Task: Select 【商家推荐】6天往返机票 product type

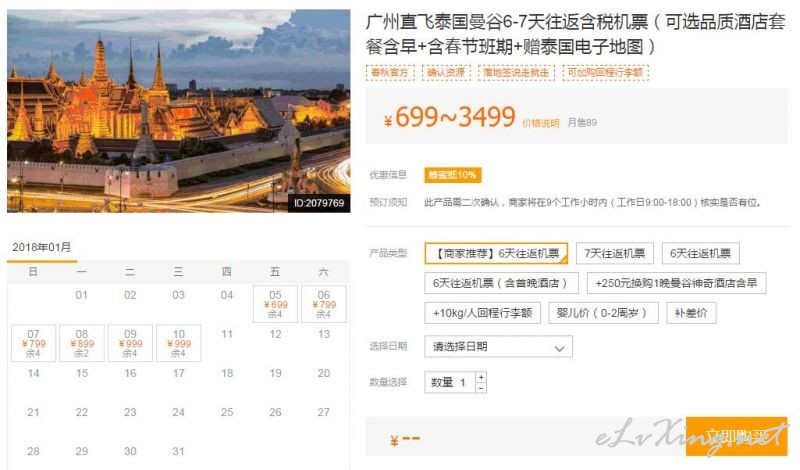Action: coord(496,253)
